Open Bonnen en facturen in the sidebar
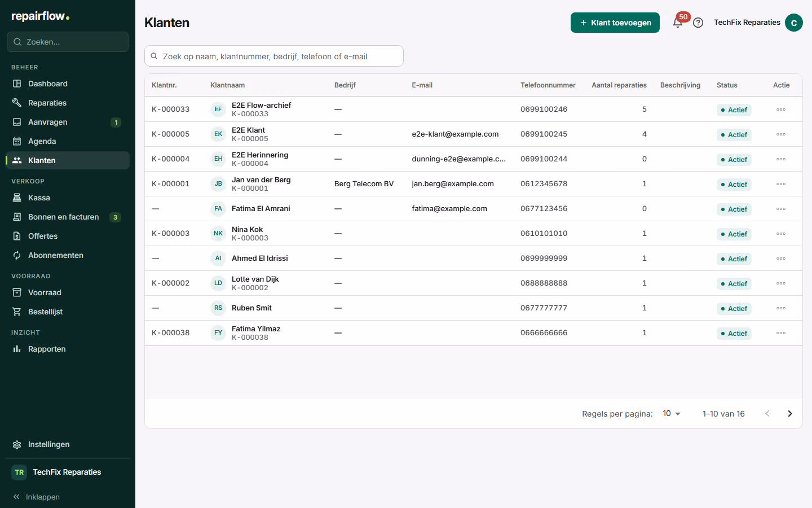This screenshot has width=812, height=508. pyautogui.click(x=68, y=217)
